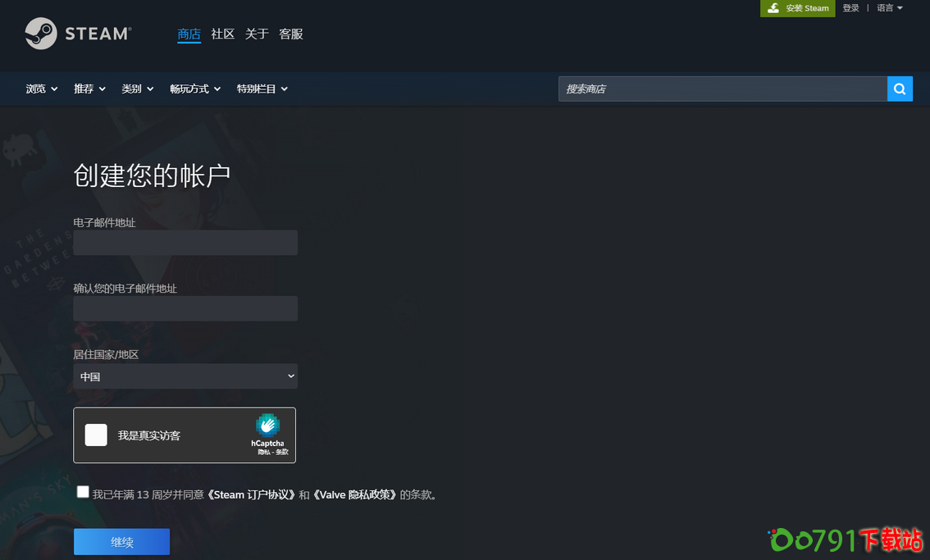The height and width of the screenshot is (560, 930).
Task: Switch to the 社区 section
Action: pyautogui.click(x=222, y=34)
